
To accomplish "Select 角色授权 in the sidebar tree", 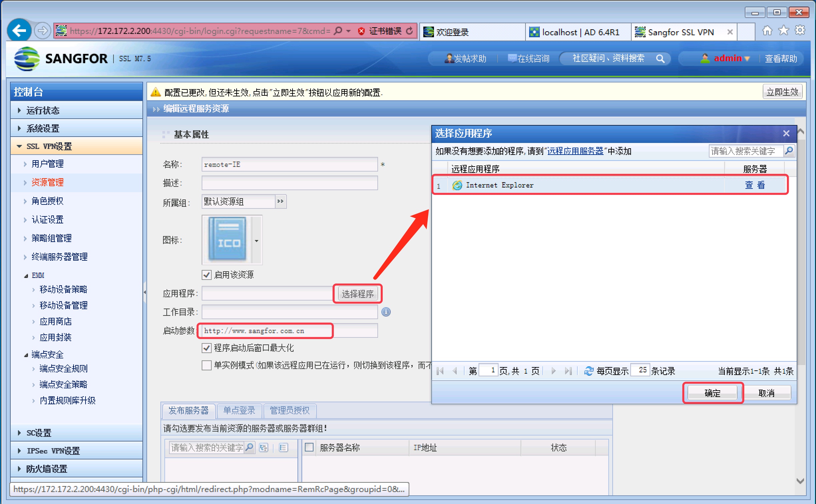I will pos(47,201).
